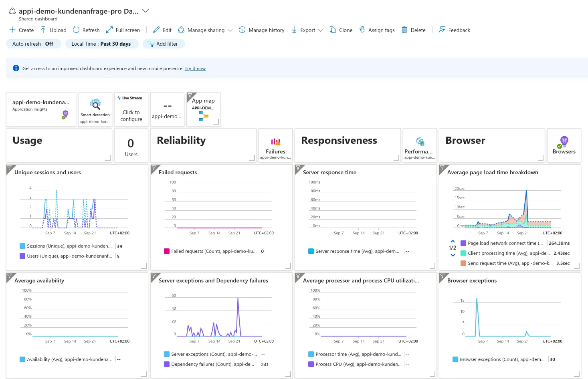Send Feedback on the dashboard

click(455, 30)
